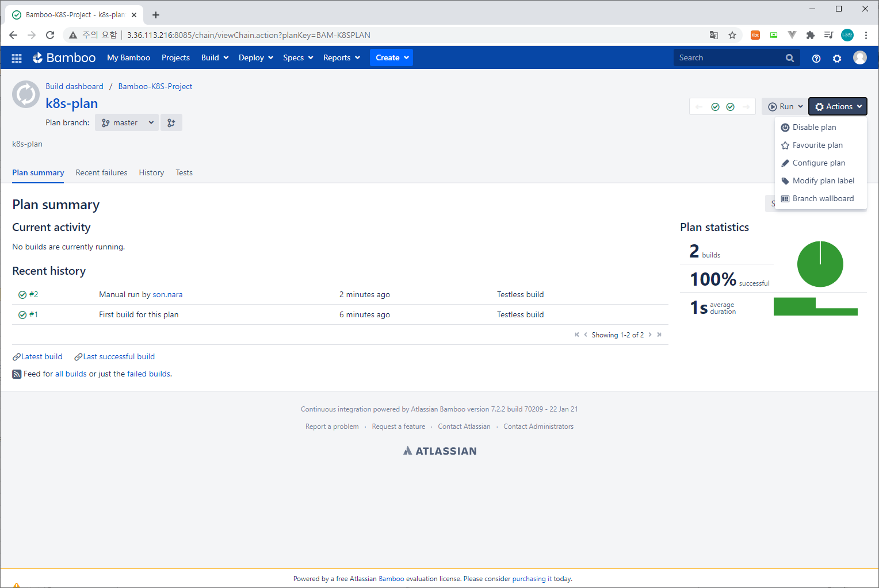Open the app switcher grid icon
The height and width of the screenshot is (588, 879).
click(x=17, y=58)
